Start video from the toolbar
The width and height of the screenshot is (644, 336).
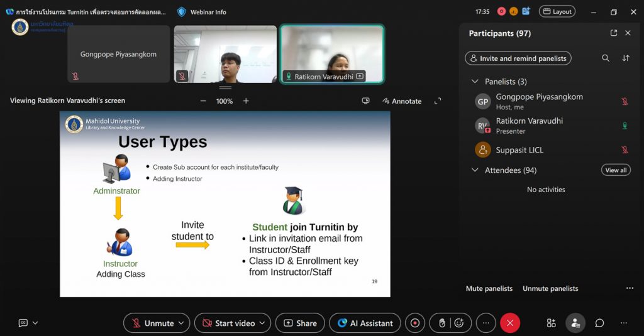pyautogui.click(x=228, y=323)
